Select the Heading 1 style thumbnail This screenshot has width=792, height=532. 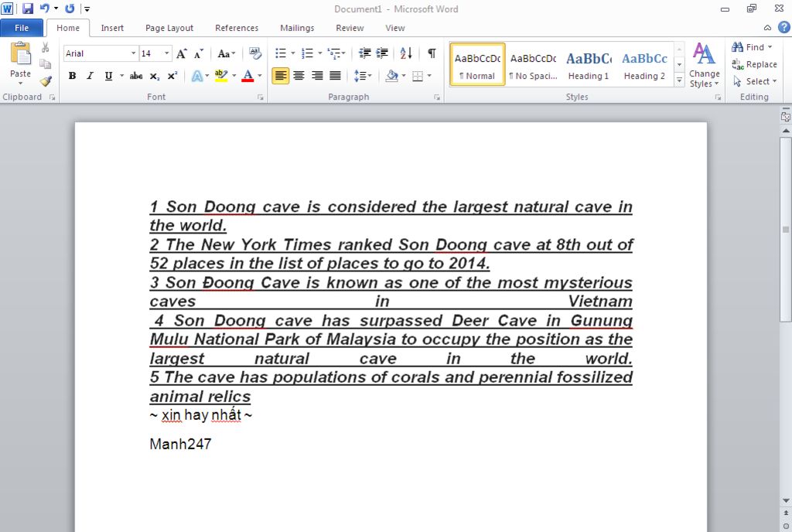tap(589, 65)
